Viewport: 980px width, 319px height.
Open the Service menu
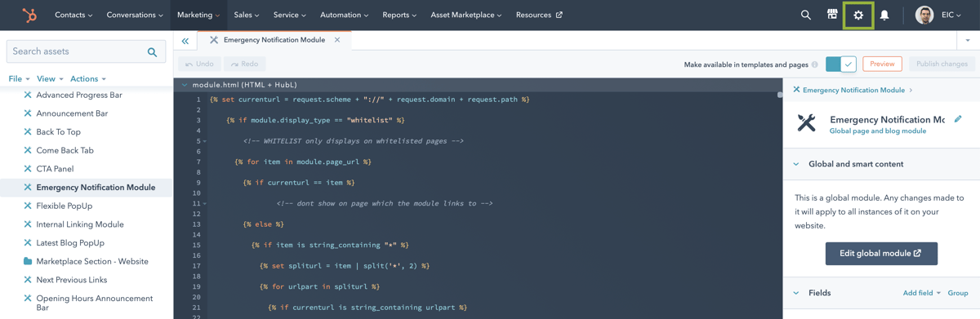point(289,15)
